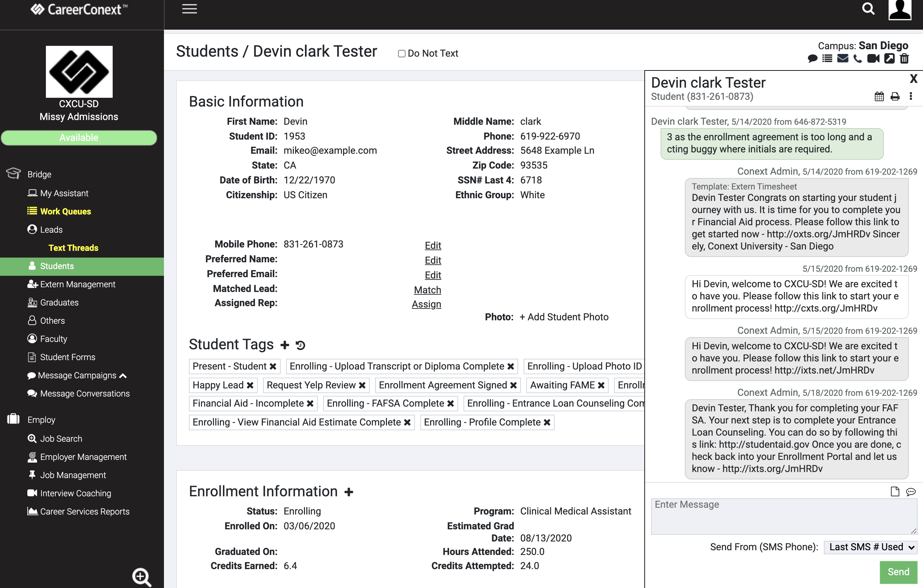This screenshot has width=923, height=588.
Task: Open Others in sidebar
Action: coord(46,321)
